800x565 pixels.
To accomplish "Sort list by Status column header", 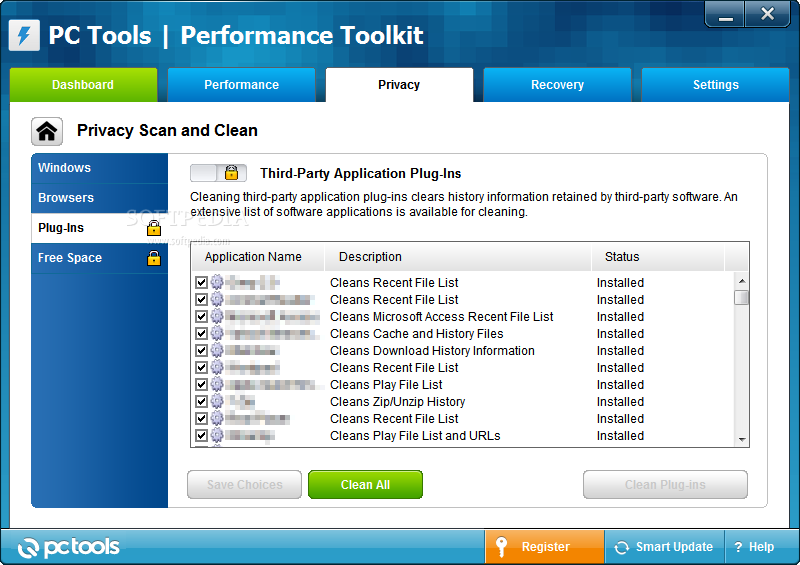I will coord(658,257).
